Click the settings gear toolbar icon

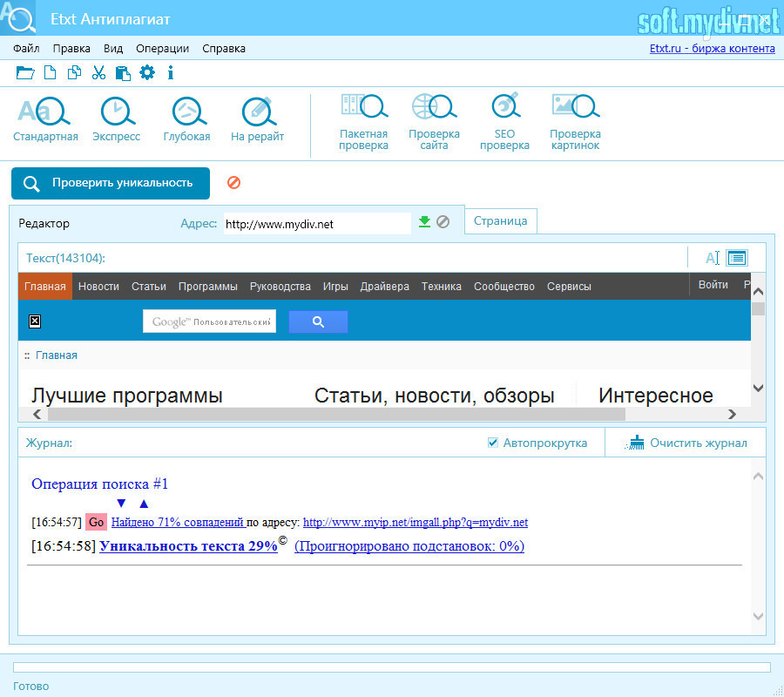147,73
